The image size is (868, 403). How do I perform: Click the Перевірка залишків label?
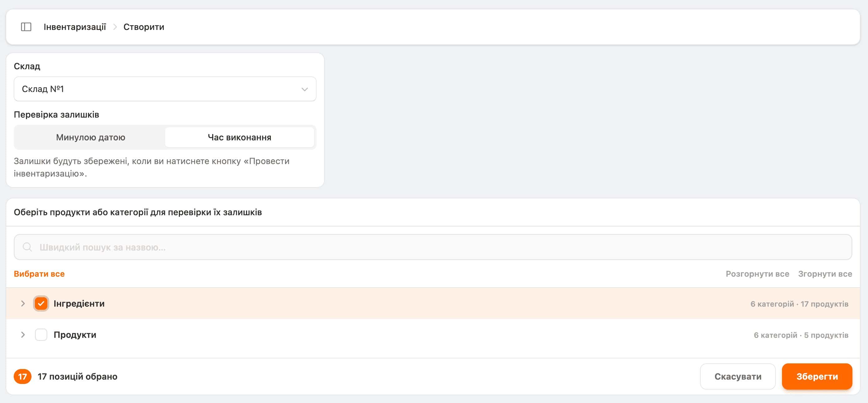56,115
